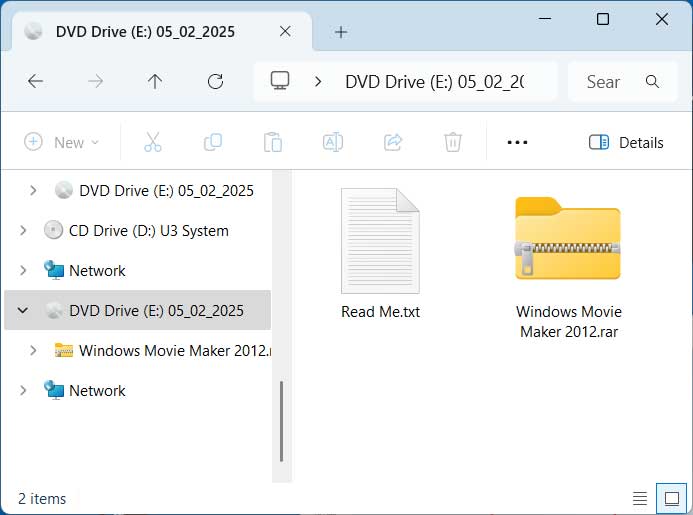Go forward with the right arrow
This screenshot has width=693, height=515.
coord(95,81)
